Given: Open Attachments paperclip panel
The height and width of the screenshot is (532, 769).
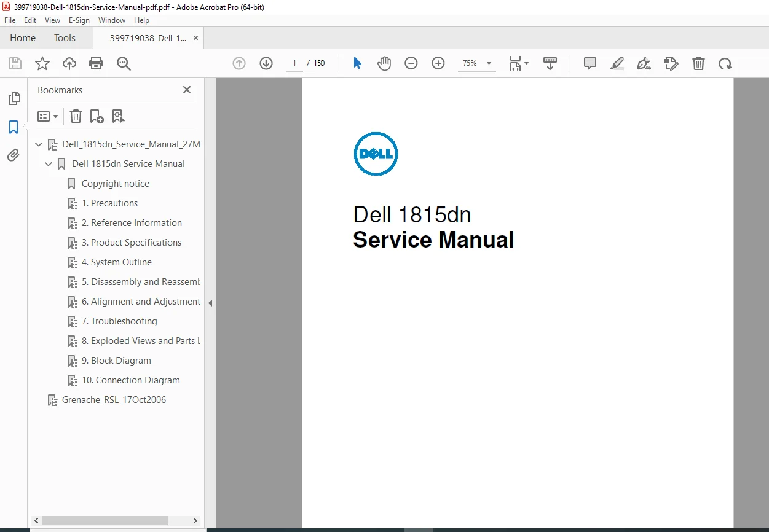Looking at the screenshot, I should (x=14, y=155).
